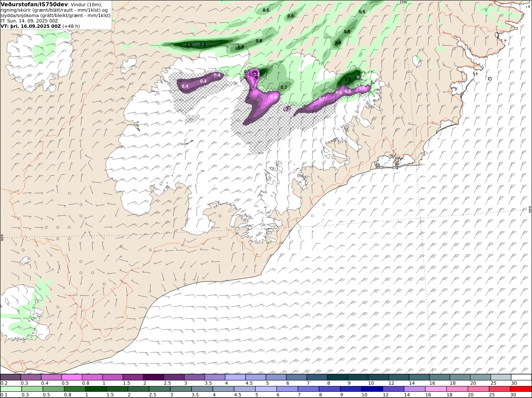Click the 10 label in the top legend
The height and width of the screenshot is (398, 532).
[x=371, y=383]
